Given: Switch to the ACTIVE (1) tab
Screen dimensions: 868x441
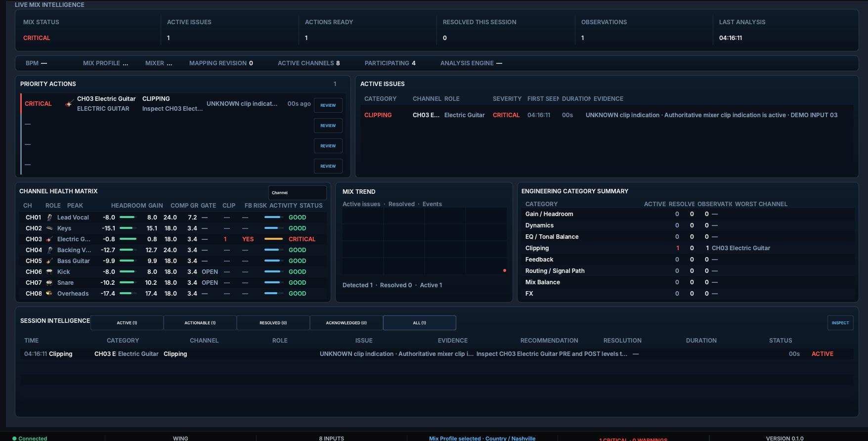Looking at the screenshot, I should pos(127,323).
